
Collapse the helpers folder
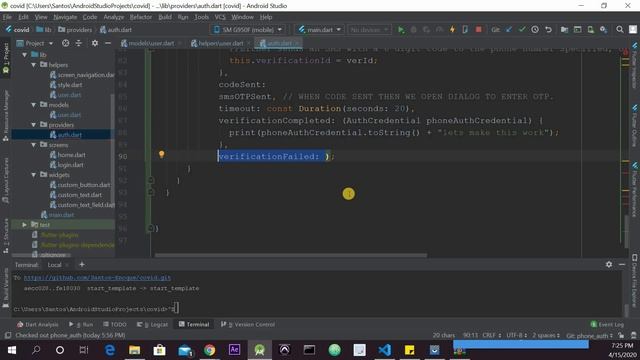(34, 65)
